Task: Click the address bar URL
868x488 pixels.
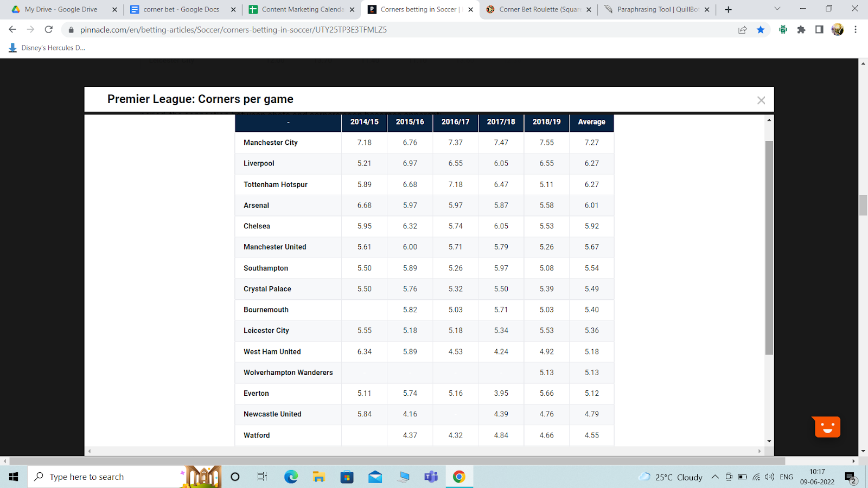Action: [233, 30]
